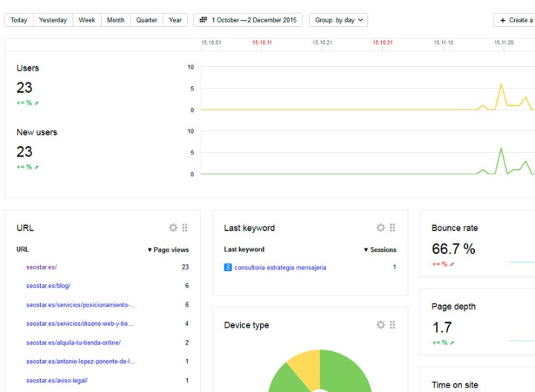Click the 15.10.31 date marker on timeline

383,43
